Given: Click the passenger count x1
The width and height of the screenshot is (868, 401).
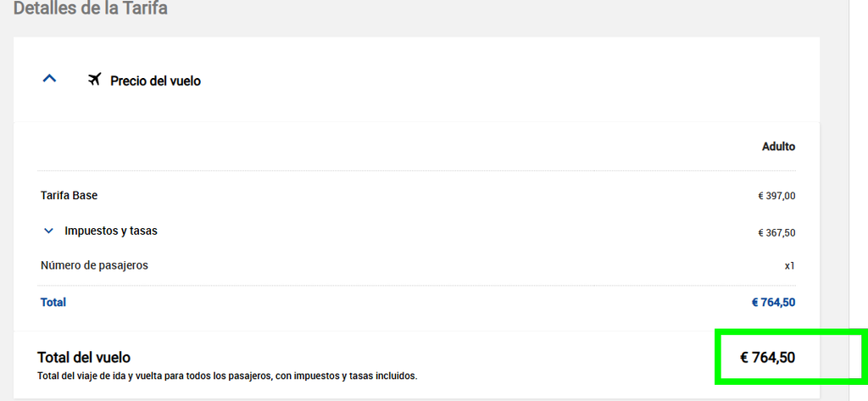Looking at the screenshot, I should (790, 266).
